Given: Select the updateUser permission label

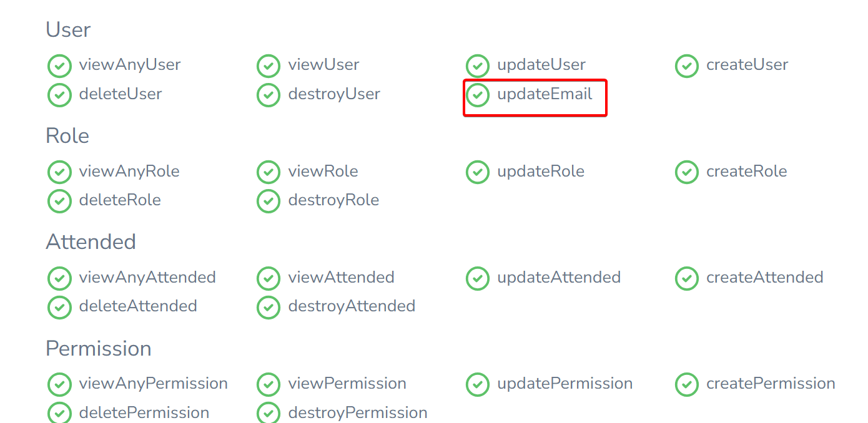Looking at the screenshot, I should point(541,65).
